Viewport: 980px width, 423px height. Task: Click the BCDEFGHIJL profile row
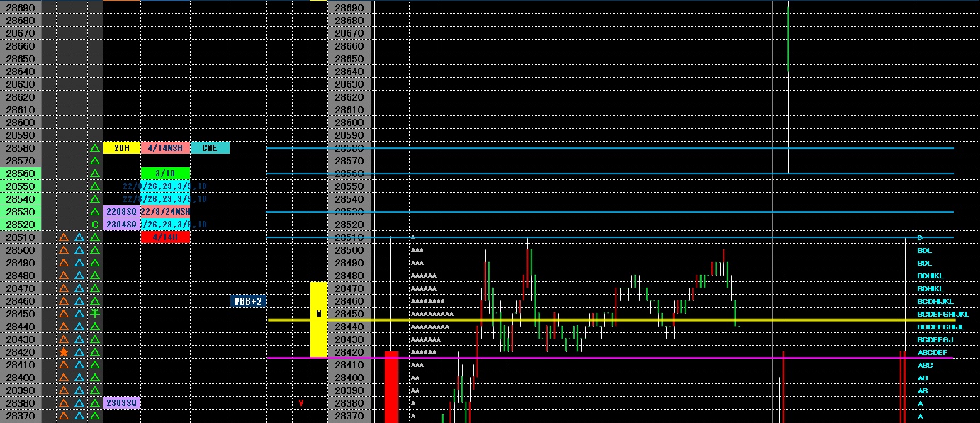[940, 327]
